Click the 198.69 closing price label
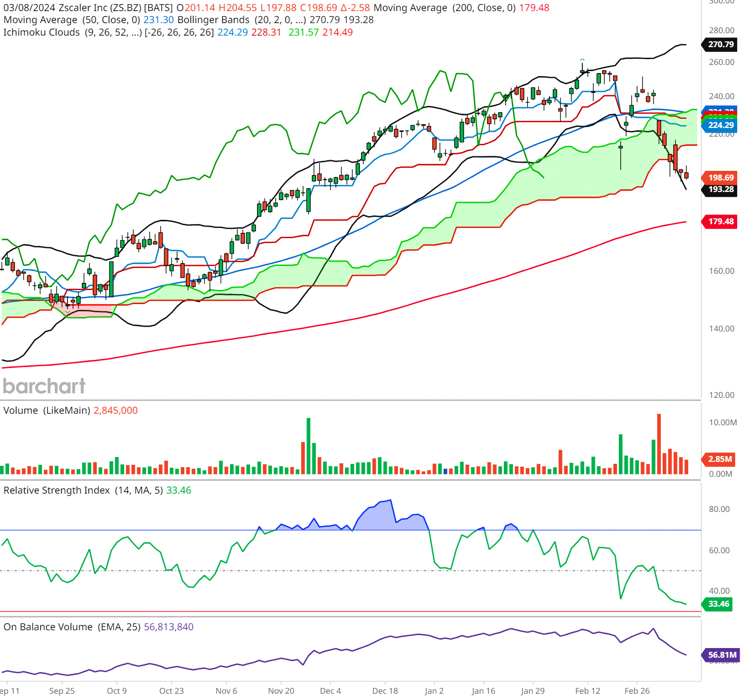The height and width of the screenshot is (700, 743). (719, 178)
